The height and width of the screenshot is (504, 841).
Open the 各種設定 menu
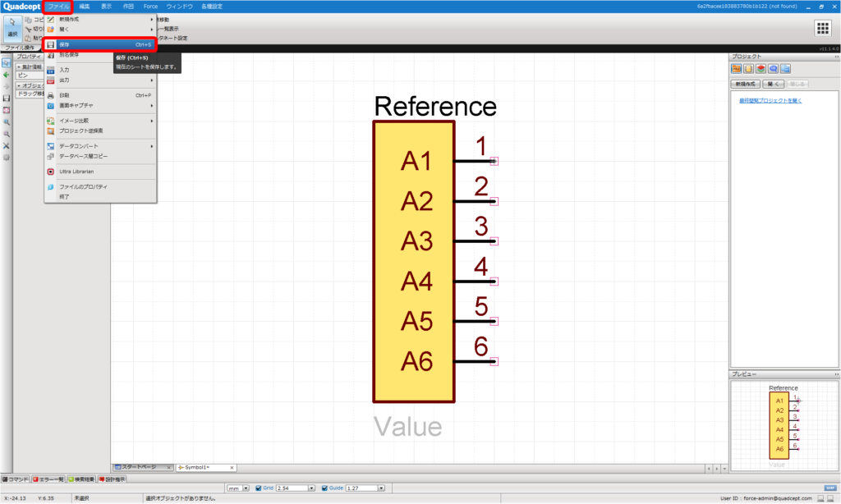[x=212, y=7]
